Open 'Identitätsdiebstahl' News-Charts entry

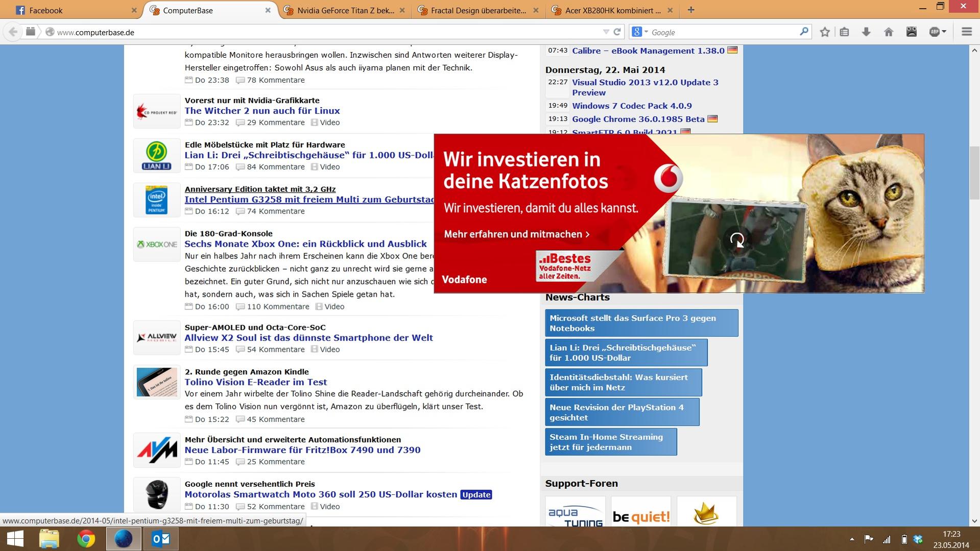624,382
